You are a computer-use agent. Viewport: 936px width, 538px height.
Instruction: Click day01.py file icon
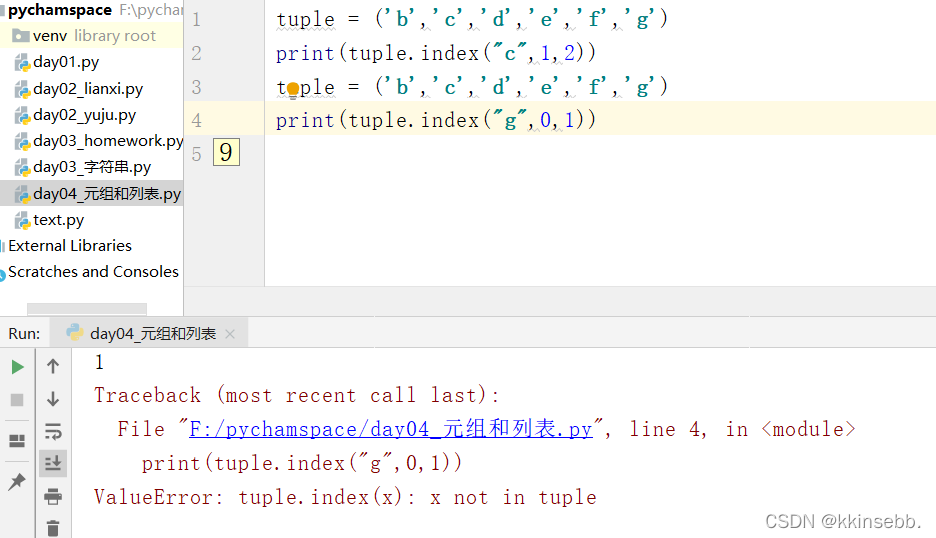click(22, 62)
